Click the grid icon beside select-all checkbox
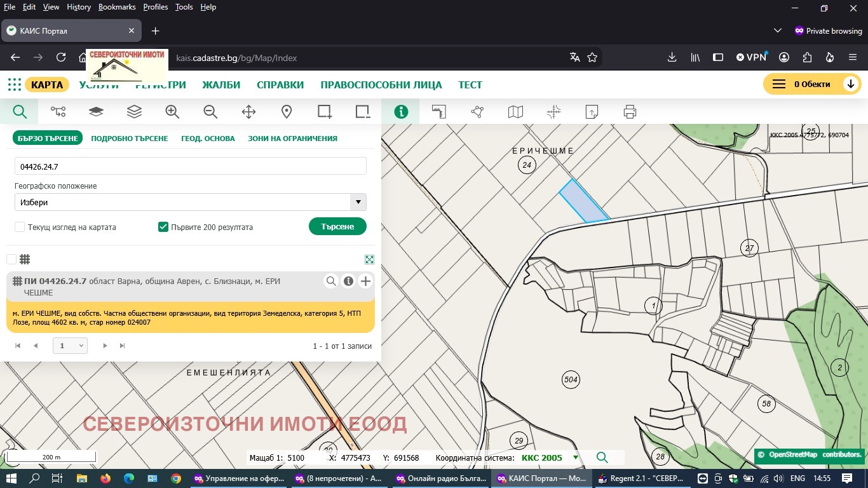Image resolution: width=868 pixels, height=488 pixels. point(25,259)
